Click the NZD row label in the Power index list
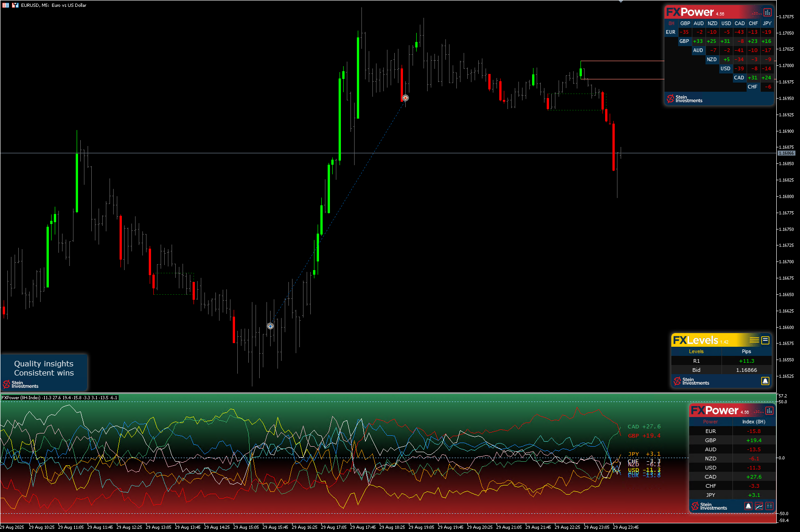800x532 pixels. pos(711,459)
